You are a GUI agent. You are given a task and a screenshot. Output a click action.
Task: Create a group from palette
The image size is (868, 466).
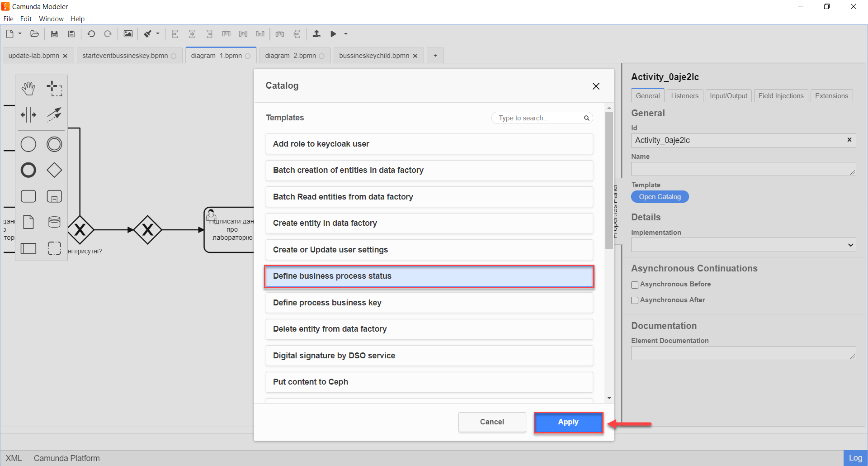point(54,248)
